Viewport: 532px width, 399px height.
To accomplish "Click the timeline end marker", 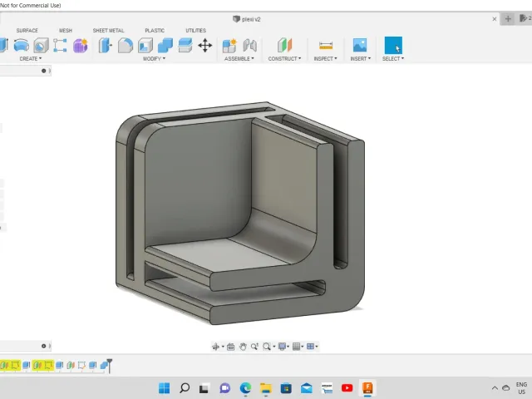I will [109, 366].
